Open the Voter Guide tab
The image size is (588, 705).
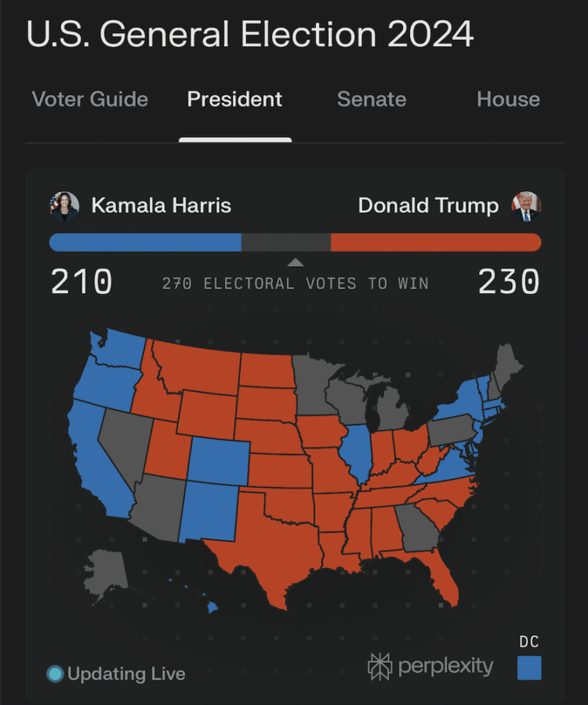click(89, 100)
